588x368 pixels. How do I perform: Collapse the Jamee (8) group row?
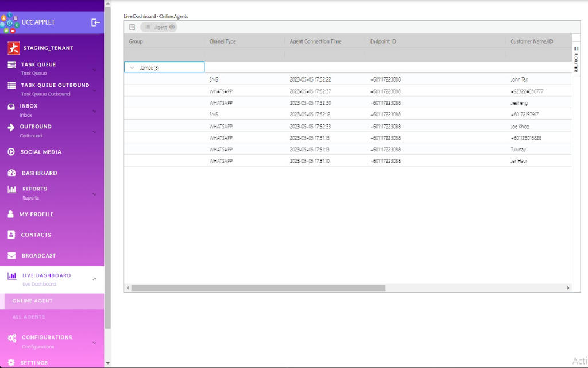click(132, 68)
